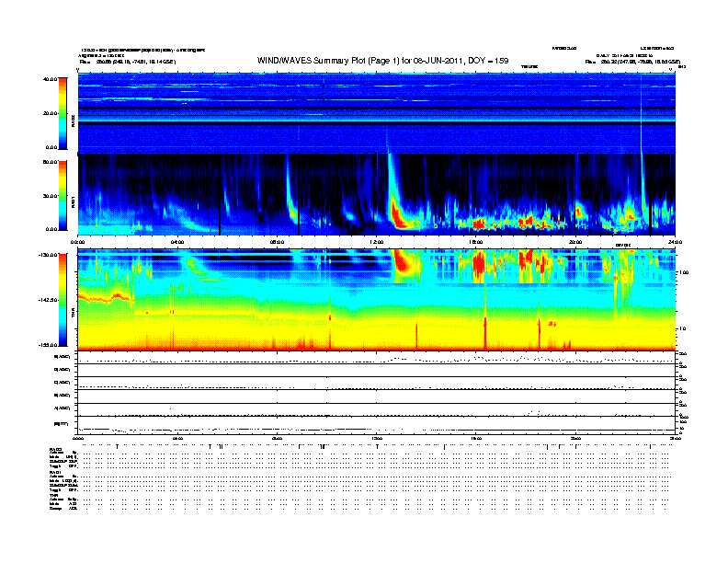Click the narrow spike near 22:40 in RAD2 panel
The image size is (728, 563).
pyautogui.click(x=642, y=113)
